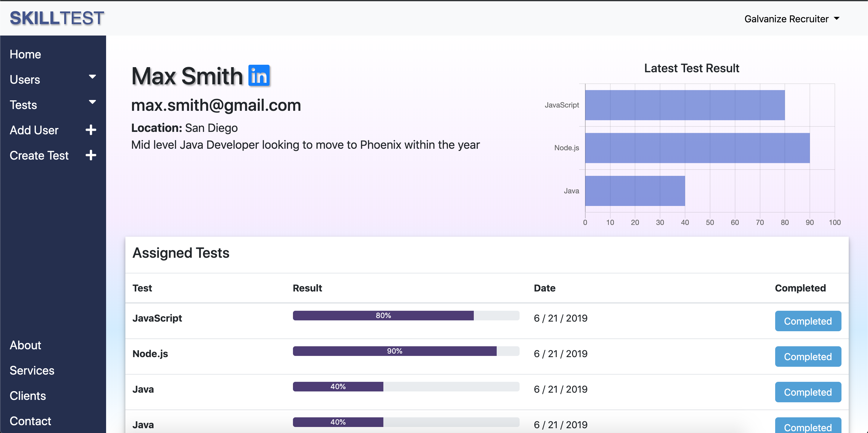
Task: Open the Tests sidebar item
Action: tap(23, 105)
